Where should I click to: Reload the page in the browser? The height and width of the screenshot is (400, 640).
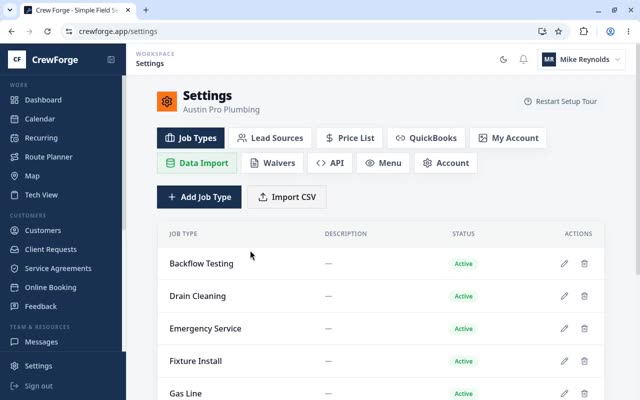pos(47,31)
